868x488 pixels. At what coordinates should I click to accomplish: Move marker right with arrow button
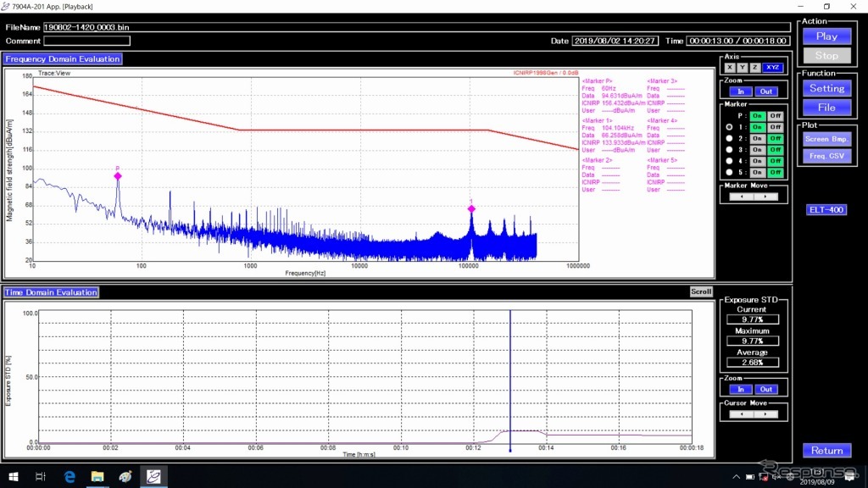pyautogui.click(x=765, y=197)
